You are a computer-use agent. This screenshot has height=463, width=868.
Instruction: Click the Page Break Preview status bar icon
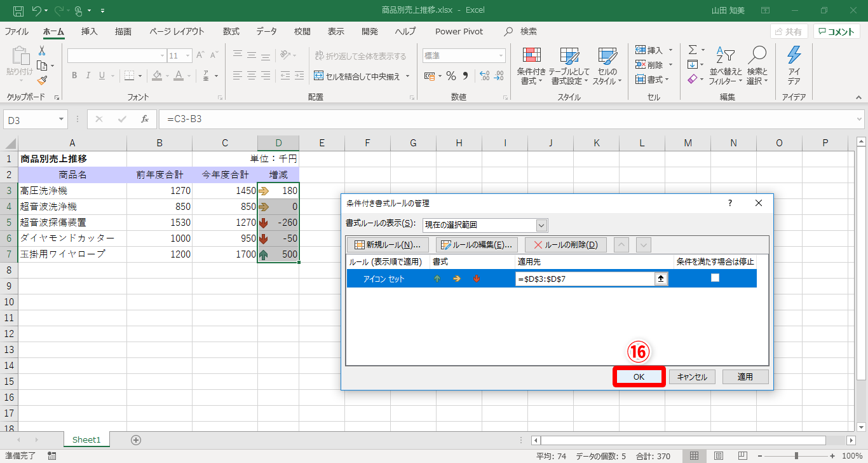742,455
